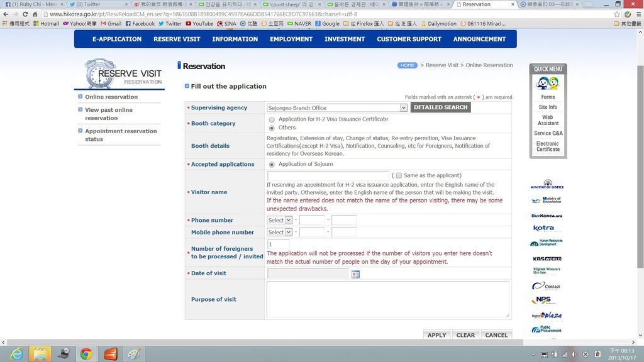Open the CUSTOMER SUPPORT menu
644x362 pixels.
409,39
